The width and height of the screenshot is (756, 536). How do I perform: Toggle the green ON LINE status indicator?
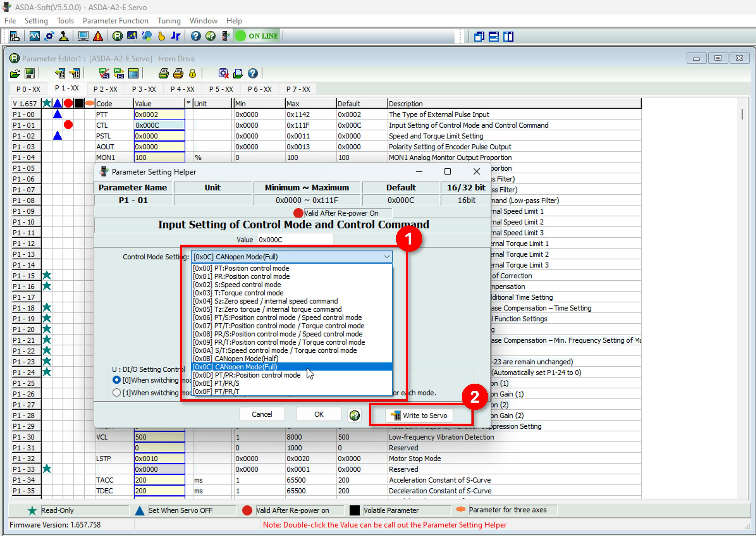click(x=257, y=36)
